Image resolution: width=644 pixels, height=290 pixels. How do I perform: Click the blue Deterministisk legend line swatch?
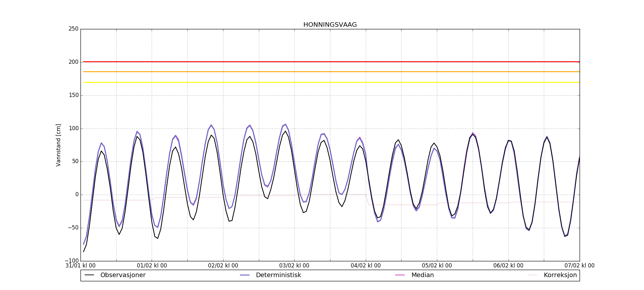pos(245,275)
